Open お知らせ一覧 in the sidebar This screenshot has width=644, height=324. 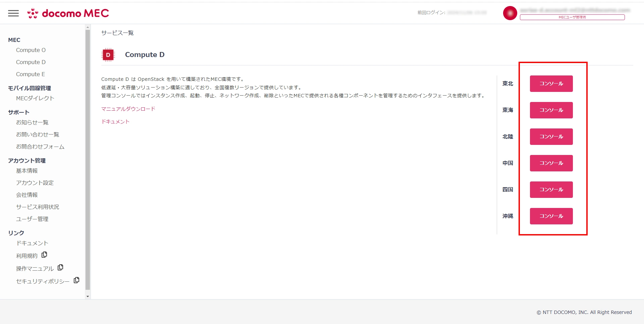pos(32,122)
